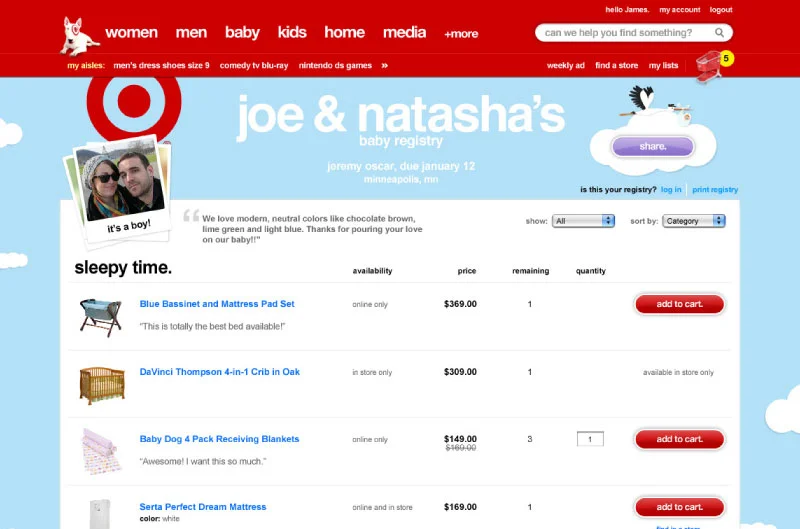
Task: Open the media department menu
Action: click(405, 32)
